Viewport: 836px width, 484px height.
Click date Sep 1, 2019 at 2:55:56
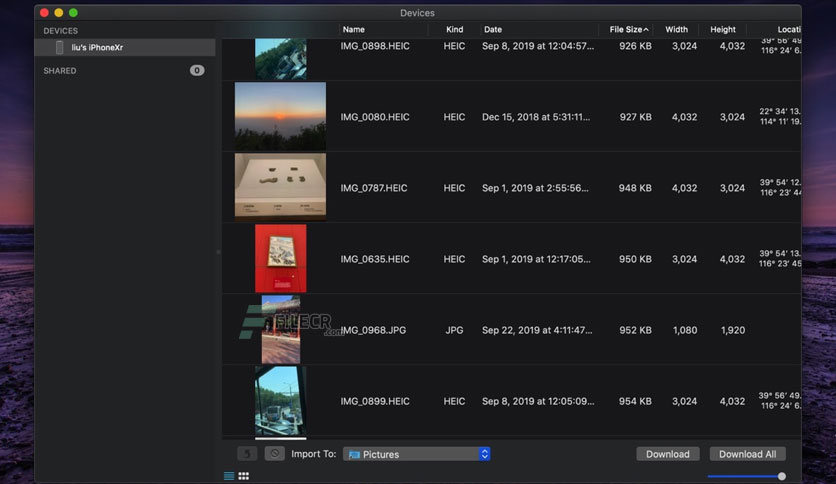click(x=535, y=188)
